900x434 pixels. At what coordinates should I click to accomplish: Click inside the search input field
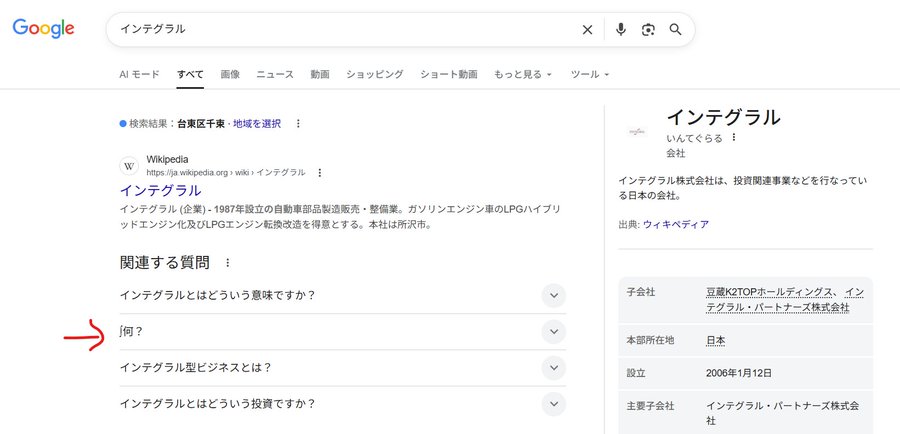point(340,30)
